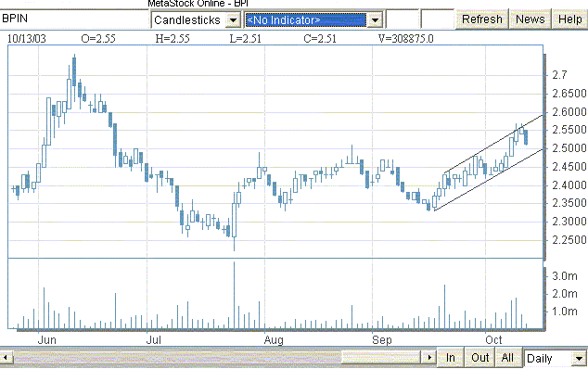
Task: Click the scrollbar left arrow
Action: tap(6, 357)
